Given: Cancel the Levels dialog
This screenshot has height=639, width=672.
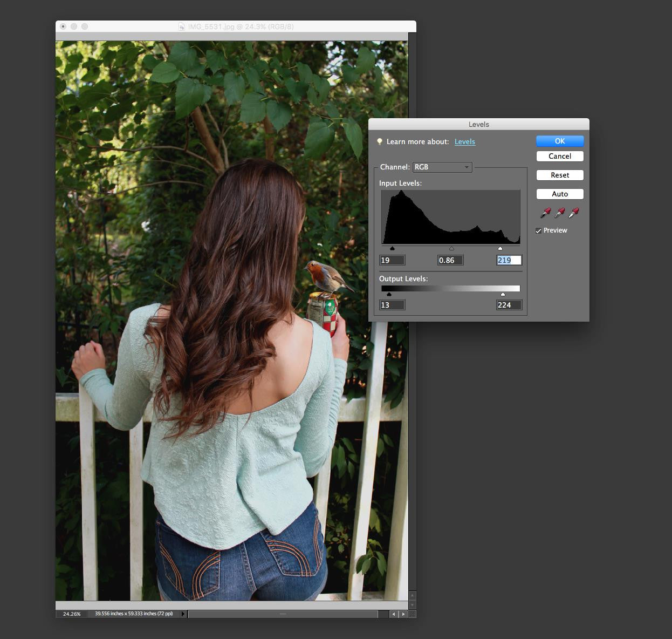Looking at the screenshot, I should coord(560,156).
